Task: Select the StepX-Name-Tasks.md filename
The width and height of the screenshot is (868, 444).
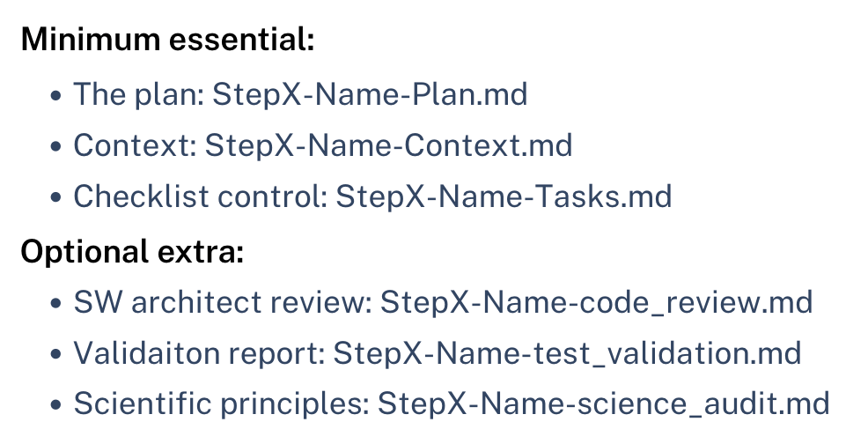Action: 504,196
